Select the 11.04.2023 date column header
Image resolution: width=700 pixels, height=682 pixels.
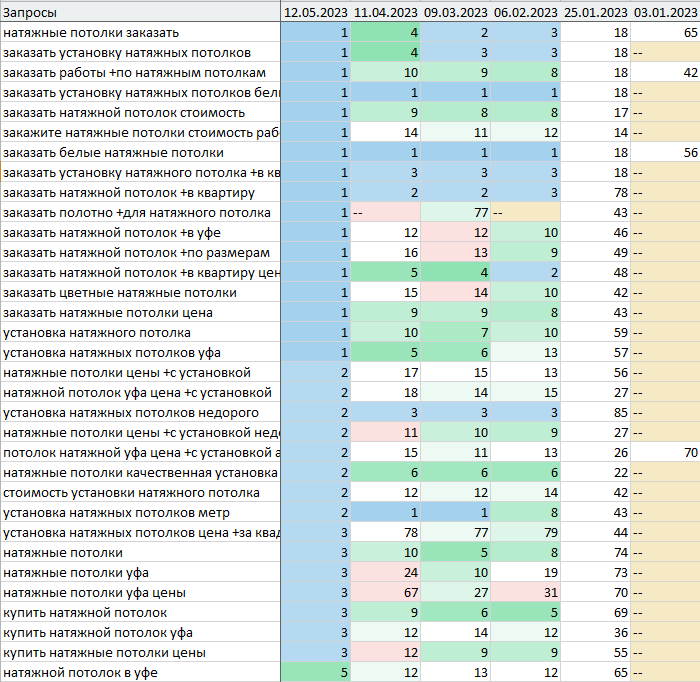(386, 12)
